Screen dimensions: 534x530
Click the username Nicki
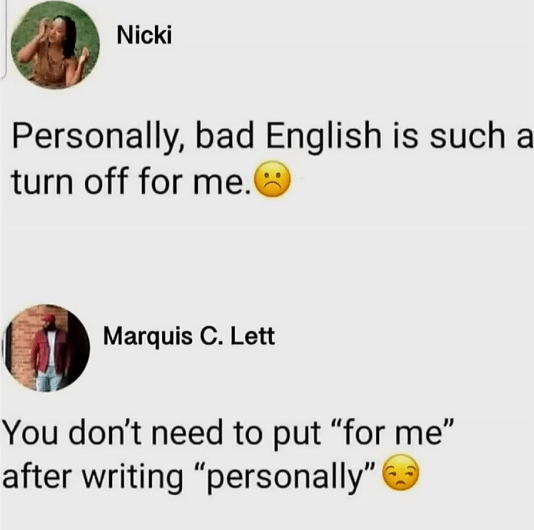144,35
